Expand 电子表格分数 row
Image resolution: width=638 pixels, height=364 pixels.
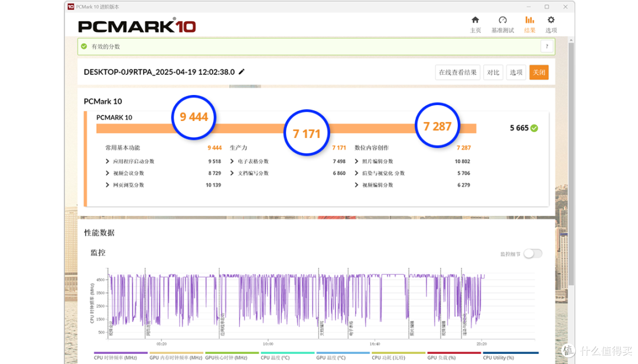tap(232, 161)
